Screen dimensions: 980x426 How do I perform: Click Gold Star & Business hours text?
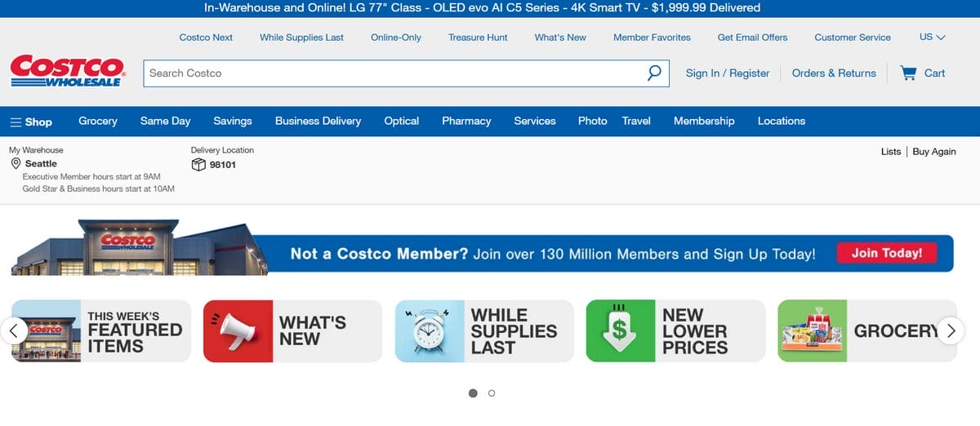coord(99,189)
